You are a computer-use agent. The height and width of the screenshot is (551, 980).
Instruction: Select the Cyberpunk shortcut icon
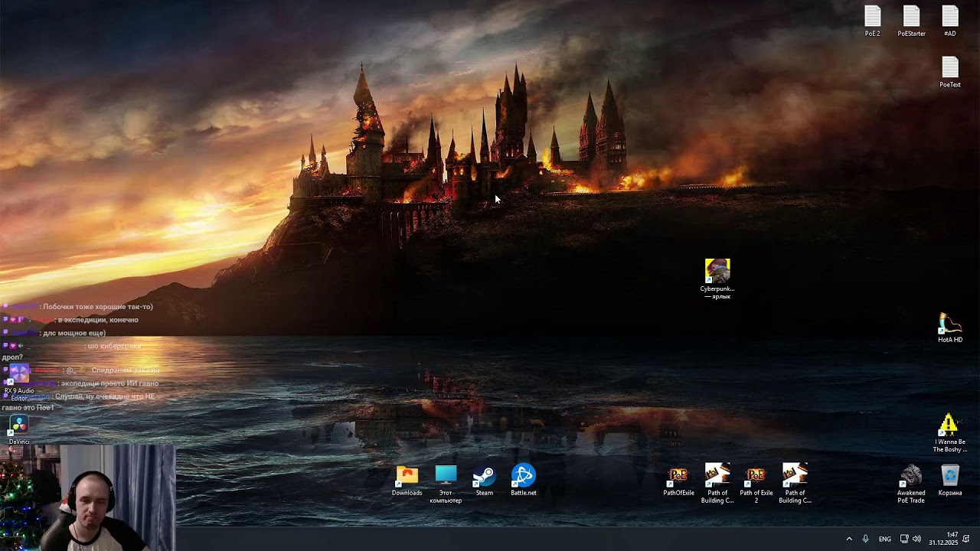click(717, 279)
